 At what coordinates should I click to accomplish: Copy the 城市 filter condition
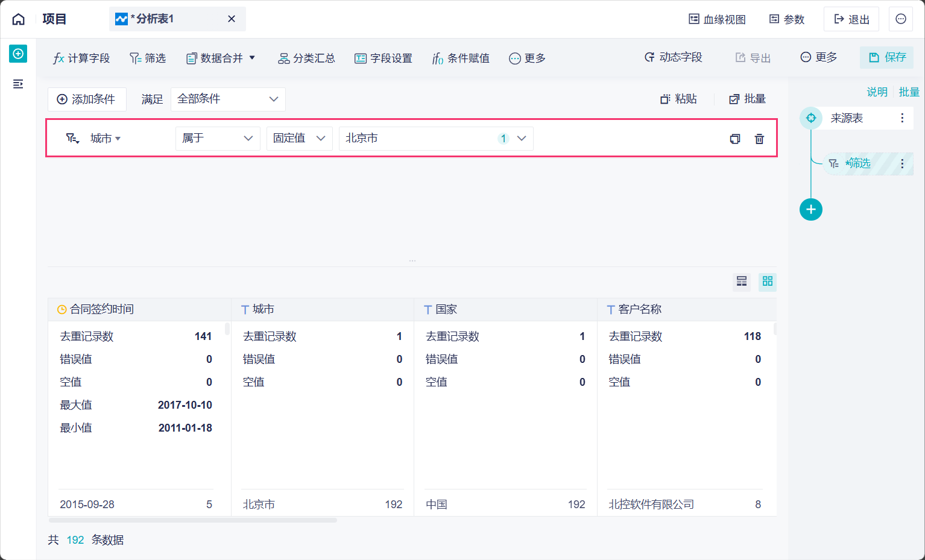[734, 139]
